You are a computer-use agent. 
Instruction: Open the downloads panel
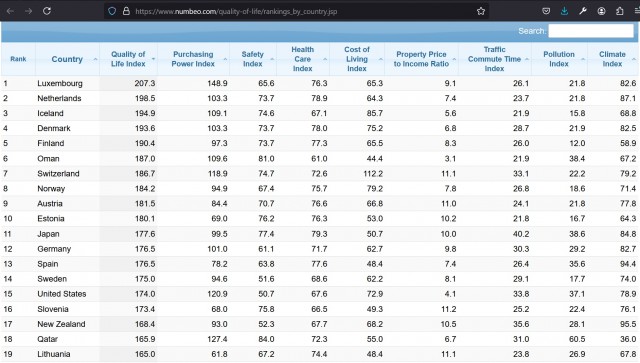[x=564, y=11]
